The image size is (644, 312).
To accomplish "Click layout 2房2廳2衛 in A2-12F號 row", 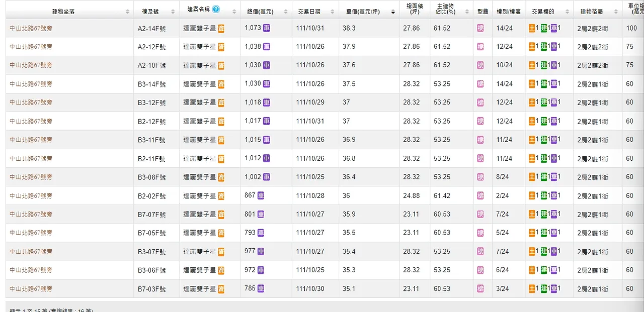I will point(592,47).
